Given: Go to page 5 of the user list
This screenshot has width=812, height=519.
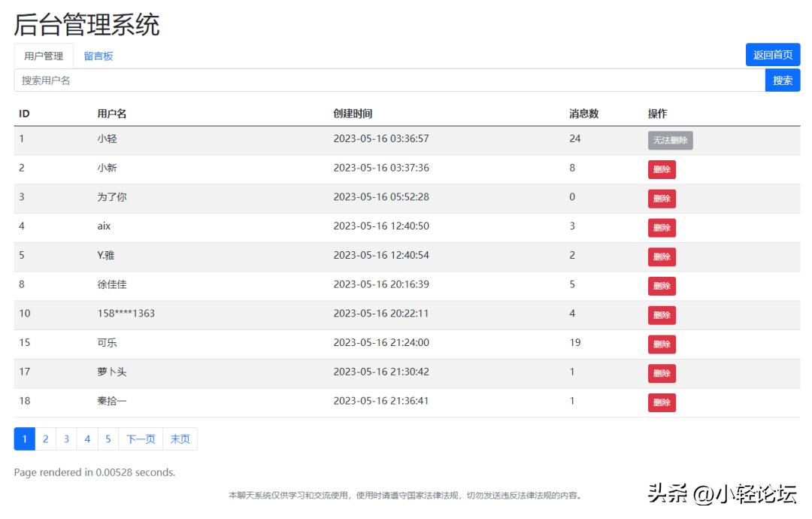Looking at the screenshot, I should [107, 438].
